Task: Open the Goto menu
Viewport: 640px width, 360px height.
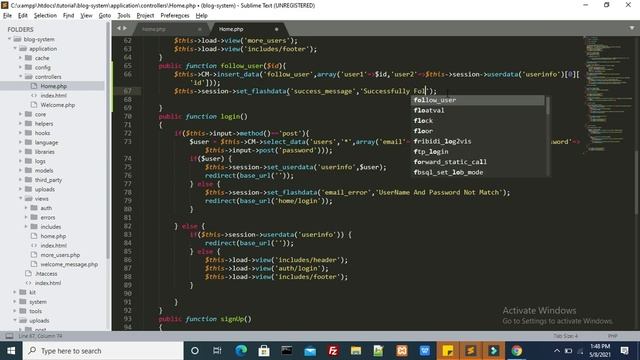Action: click(104, 16)
